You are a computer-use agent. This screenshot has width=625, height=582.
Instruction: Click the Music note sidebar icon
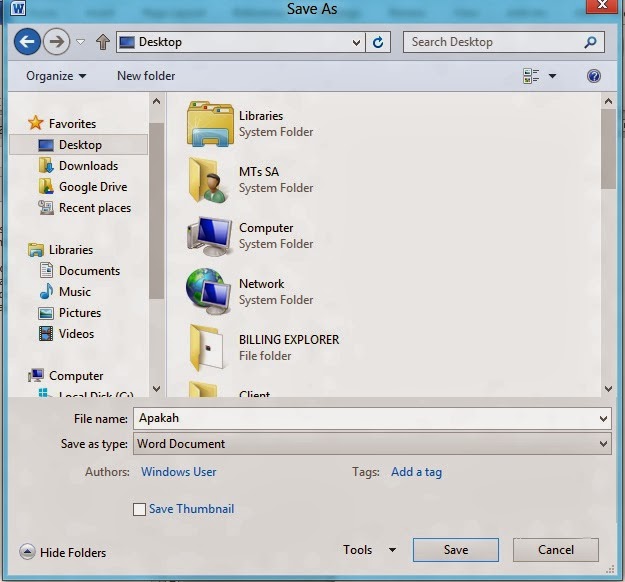click(x=46, y=291)
